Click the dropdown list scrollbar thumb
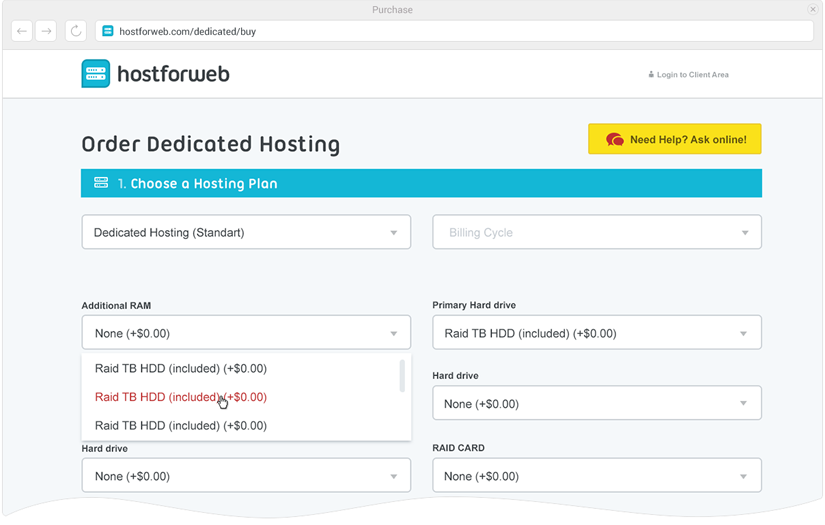The image size is (825, 525). (402, 376)
